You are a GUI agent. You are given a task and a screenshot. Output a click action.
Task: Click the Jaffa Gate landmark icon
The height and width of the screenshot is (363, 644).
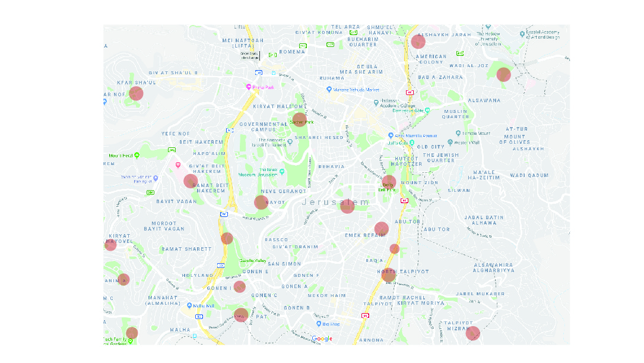click(411, 143)
